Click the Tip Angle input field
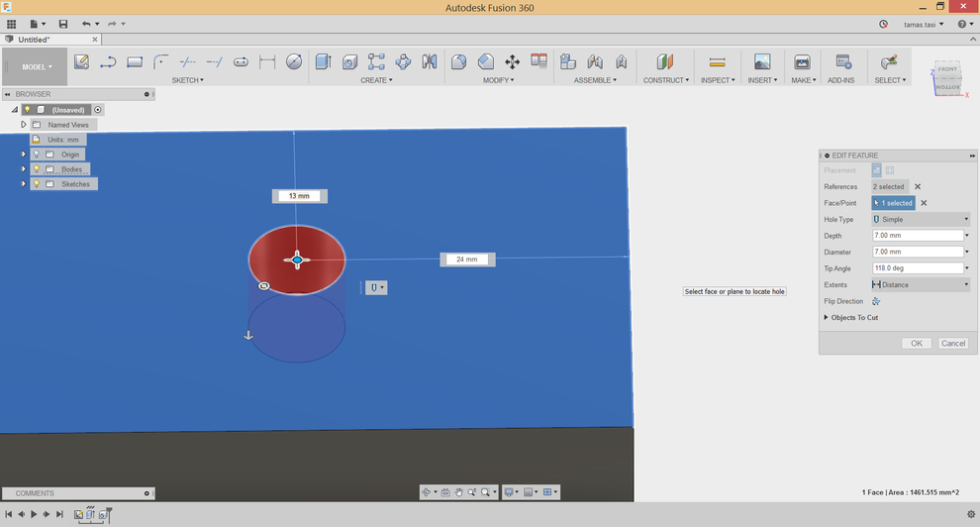The width and height of the screenshot is (980, 527). click(x=918, y=268)
